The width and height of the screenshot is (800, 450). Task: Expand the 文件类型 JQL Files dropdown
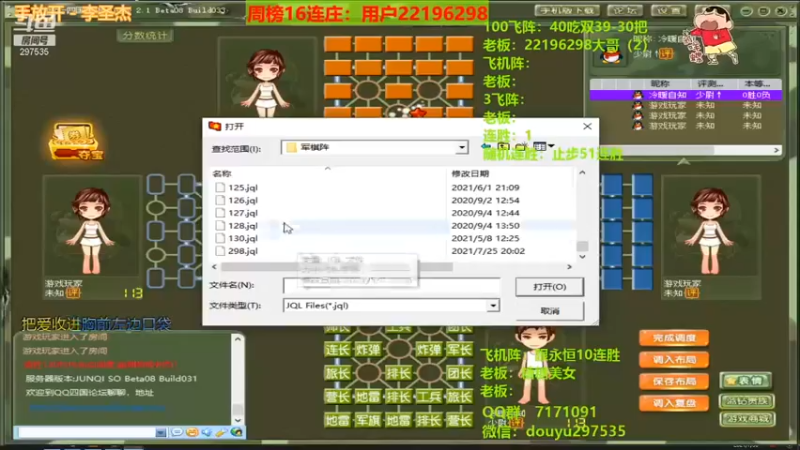493,306
